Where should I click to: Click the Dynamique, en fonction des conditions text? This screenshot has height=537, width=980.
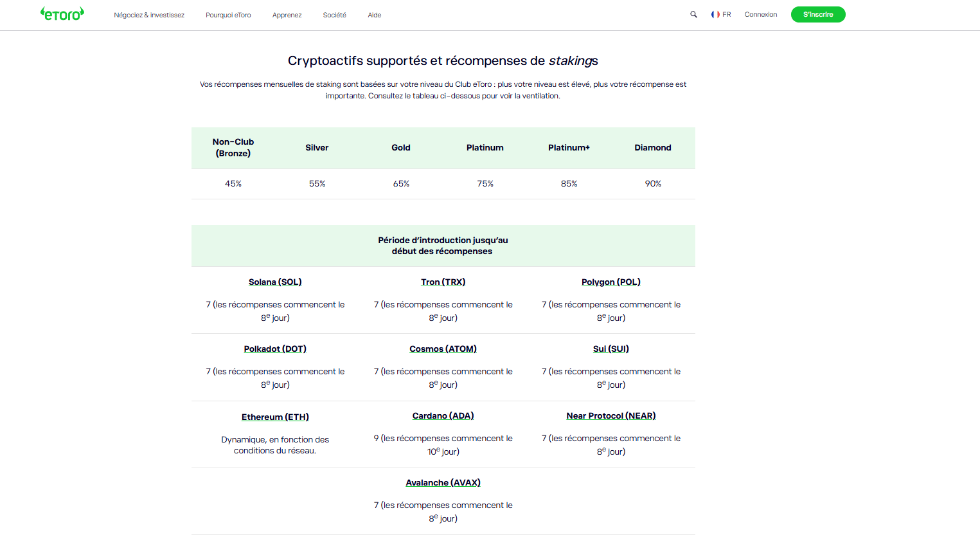275,445
